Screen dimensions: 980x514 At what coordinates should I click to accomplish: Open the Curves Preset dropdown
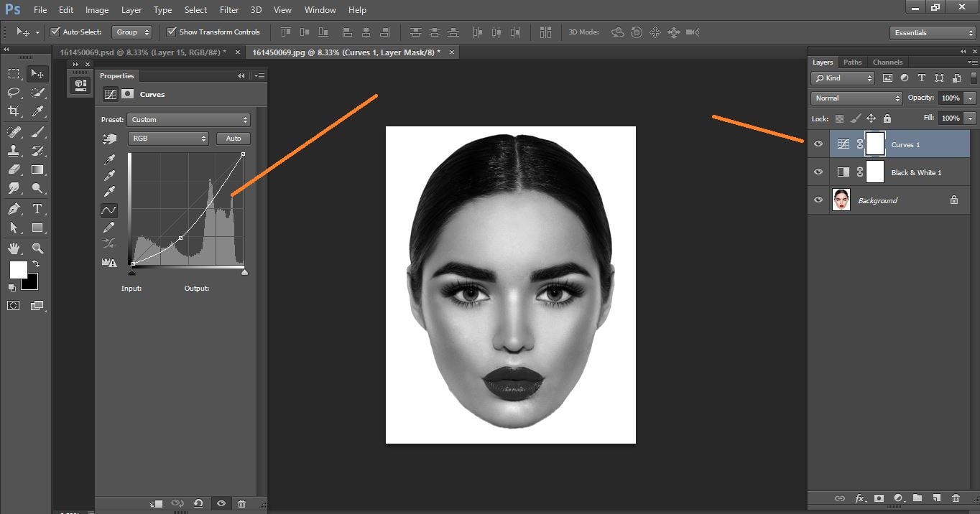(188, 119)
